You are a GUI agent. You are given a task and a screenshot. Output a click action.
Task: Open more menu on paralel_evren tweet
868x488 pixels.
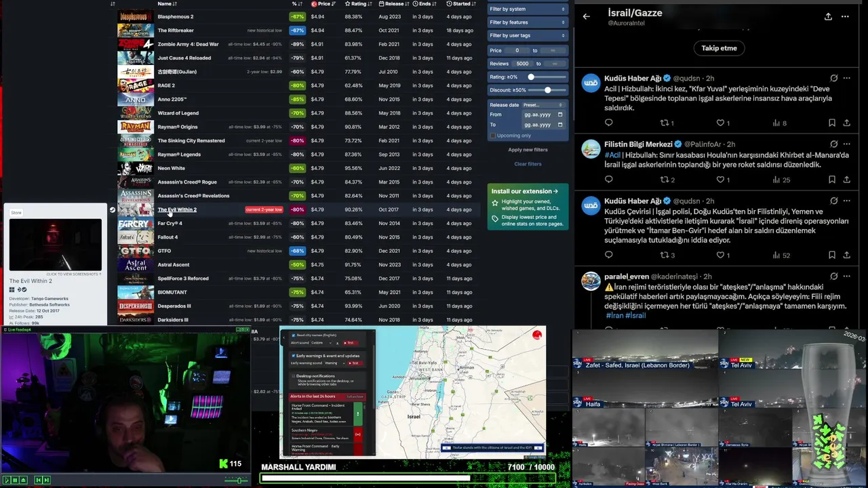[x=846, y=277]
